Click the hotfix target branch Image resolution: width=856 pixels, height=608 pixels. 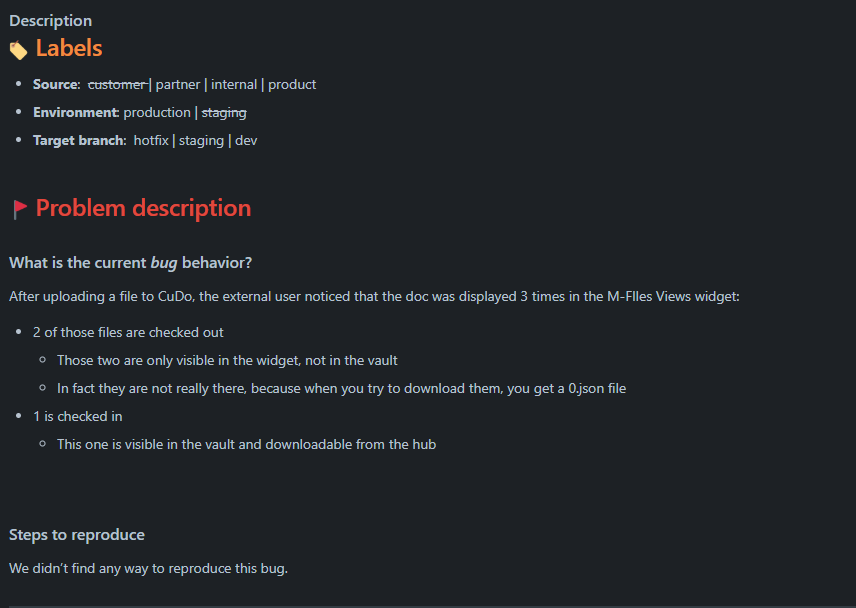click(x=151, y=140)
